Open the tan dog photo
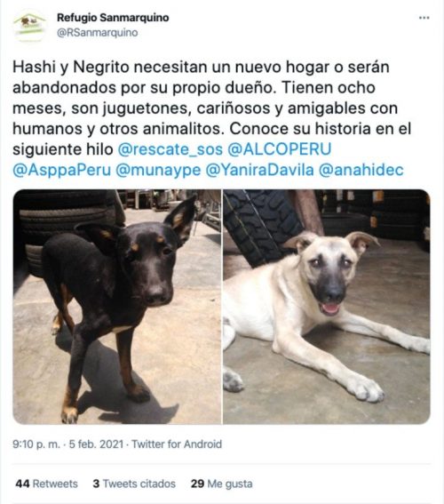Screen dimensions: 444x504 [327, 307]
